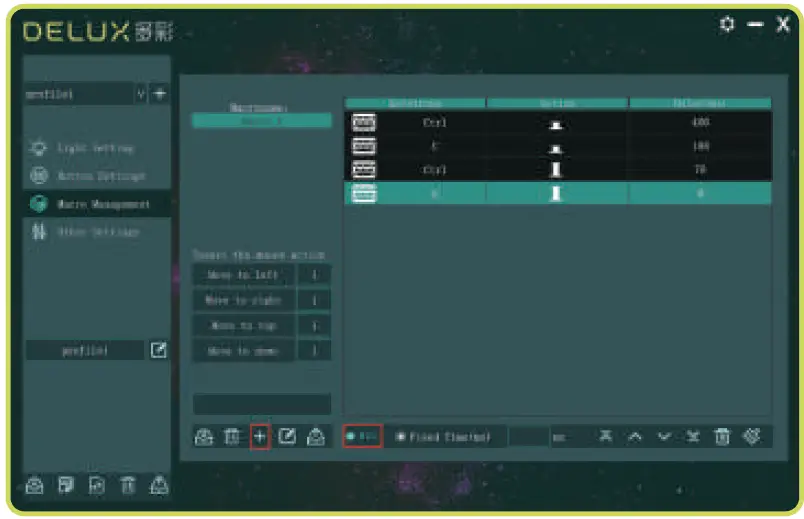
Task: Select the highlighted last macro step row
Action: point(558,193)
